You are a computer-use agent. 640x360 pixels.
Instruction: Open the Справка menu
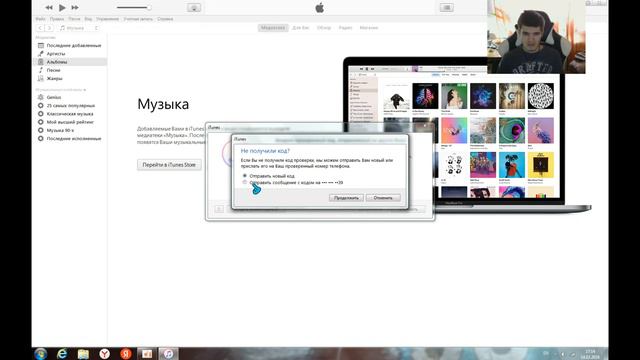tap(165, 19)
